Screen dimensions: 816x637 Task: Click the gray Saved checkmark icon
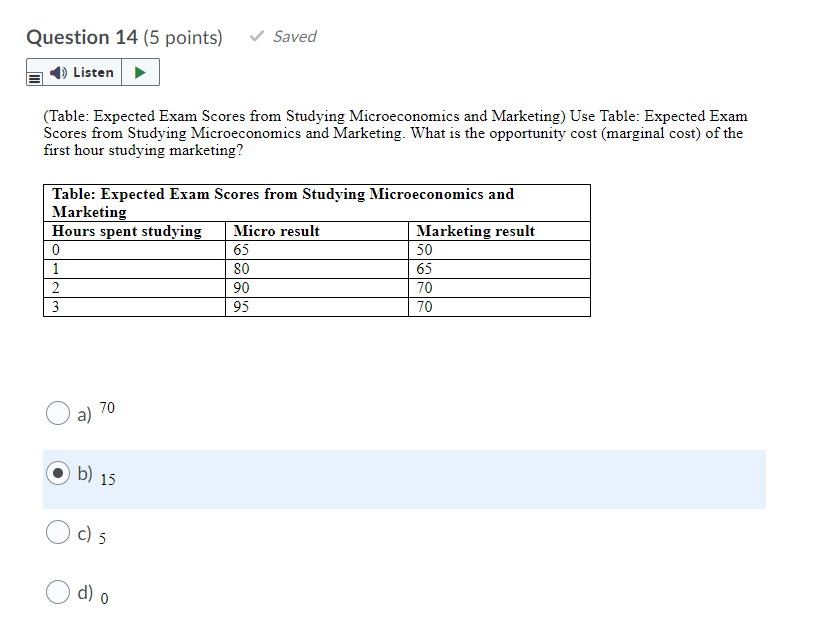click(256, 36)
